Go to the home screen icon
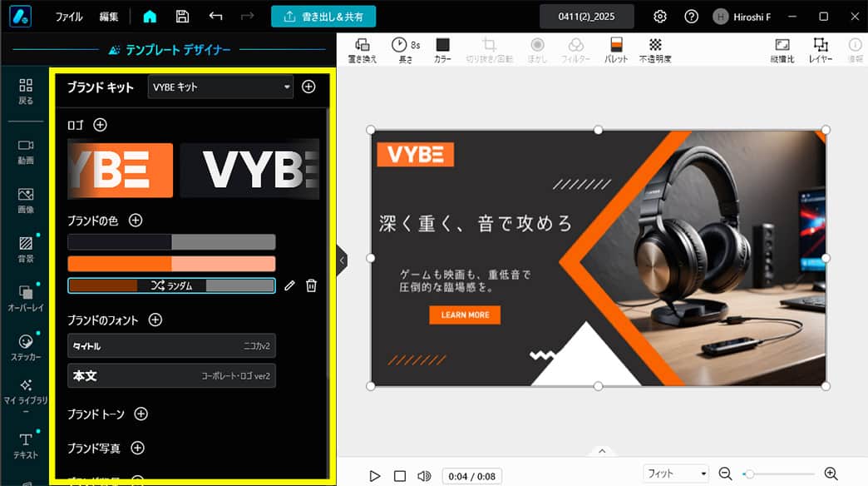 [x=150, y=17]
